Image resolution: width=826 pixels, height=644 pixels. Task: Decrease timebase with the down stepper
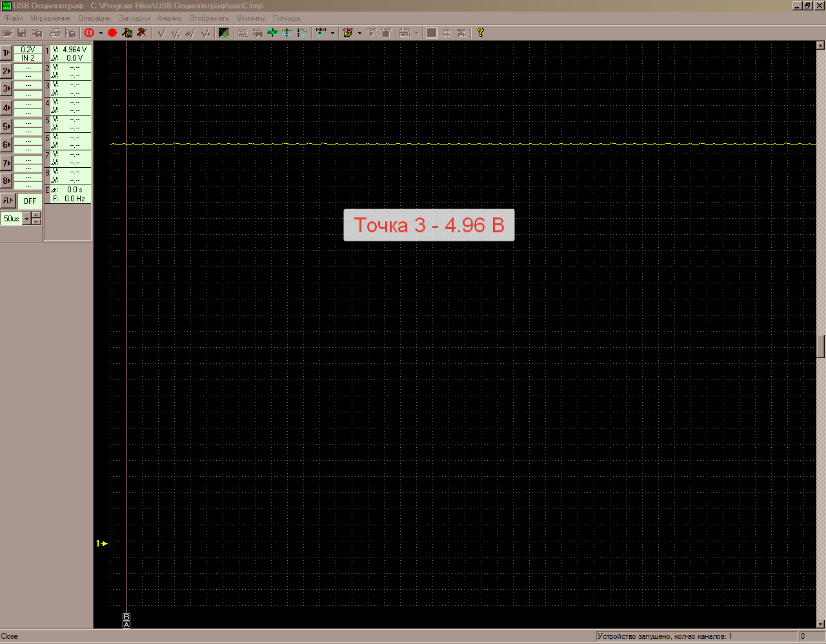pos(36,222)
